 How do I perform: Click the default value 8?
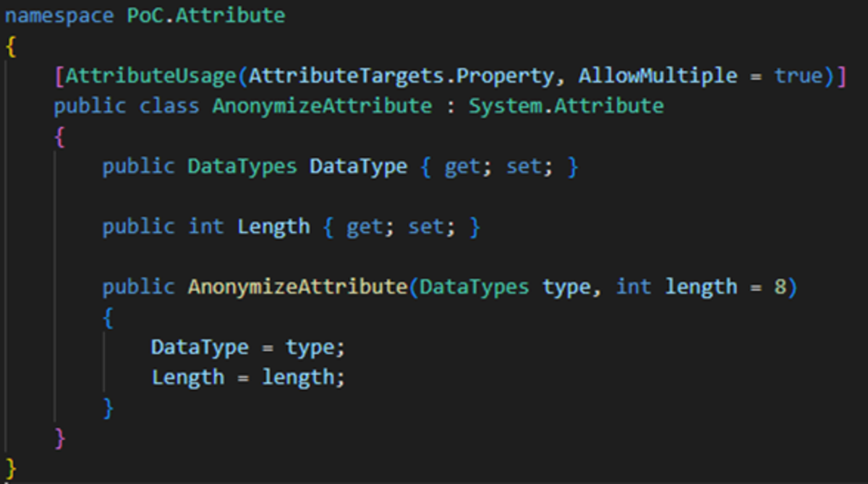(780, 287)
